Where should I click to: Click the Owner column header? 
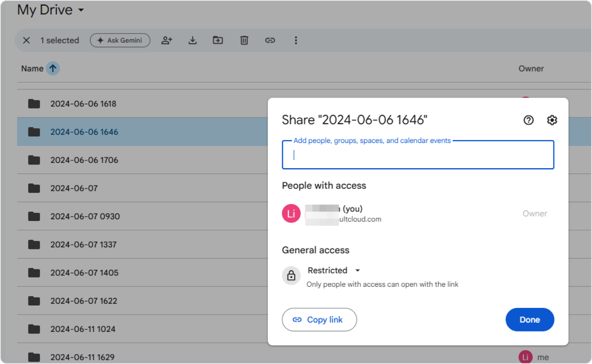(x=531, y=69)
